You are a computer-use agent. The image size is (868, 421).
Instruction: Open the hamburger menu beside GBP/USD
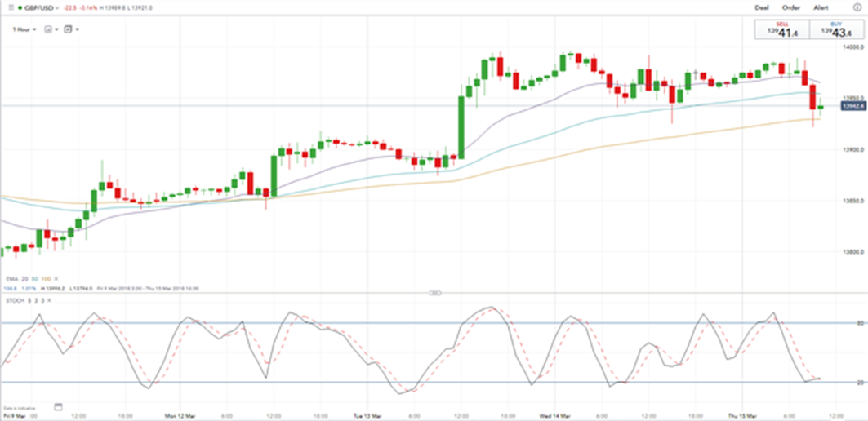[x=11, y=7]
